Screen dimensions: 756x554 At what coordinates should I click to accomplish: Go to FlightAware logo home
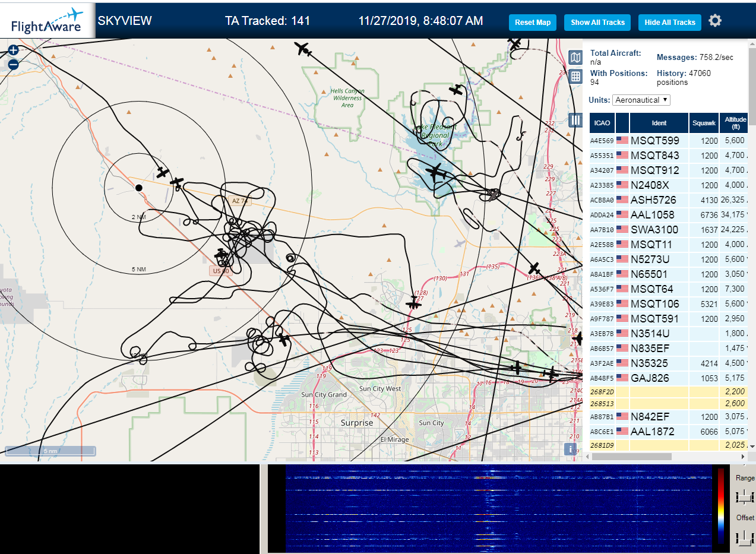(x=48, y=20)
